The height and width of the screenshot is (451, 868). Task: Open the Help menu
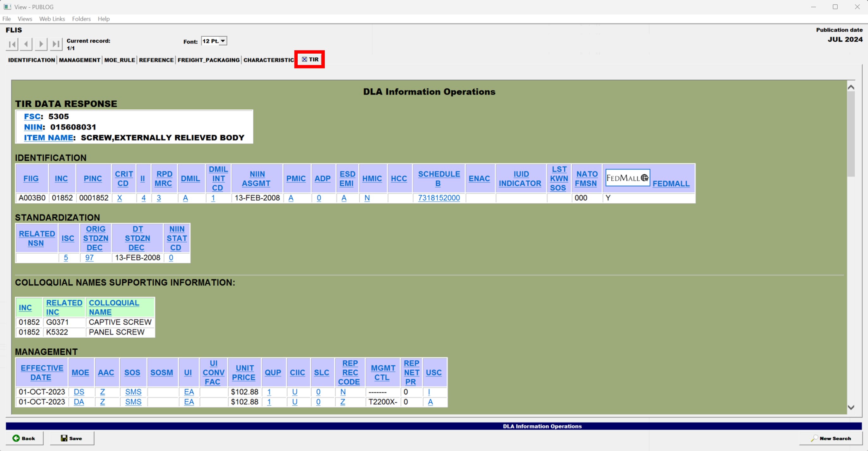[x=104, y=19]
